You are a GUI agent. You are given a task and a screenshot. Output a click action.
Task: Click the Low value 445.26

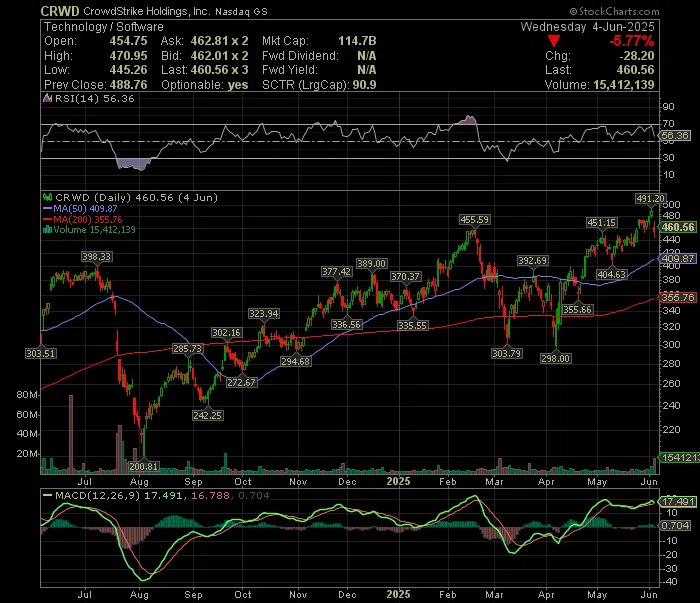point(129,70)
